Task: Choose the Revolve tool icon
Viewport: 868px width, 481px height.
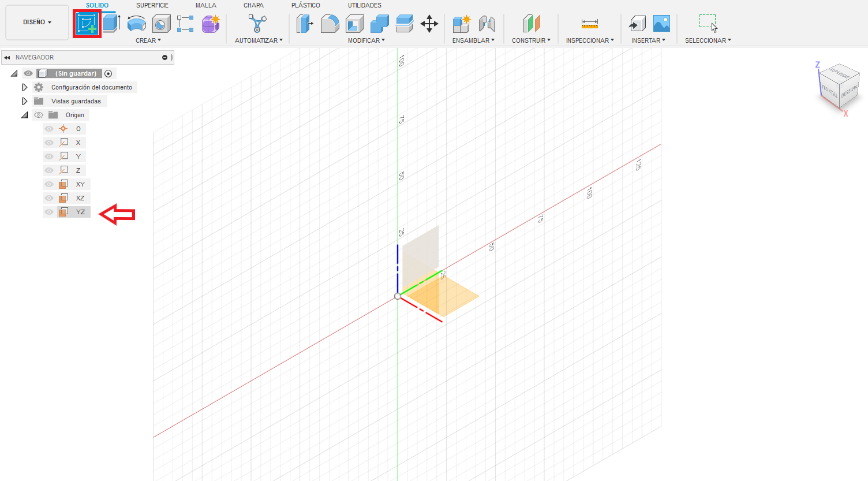Action: click(x=136, y=24)
